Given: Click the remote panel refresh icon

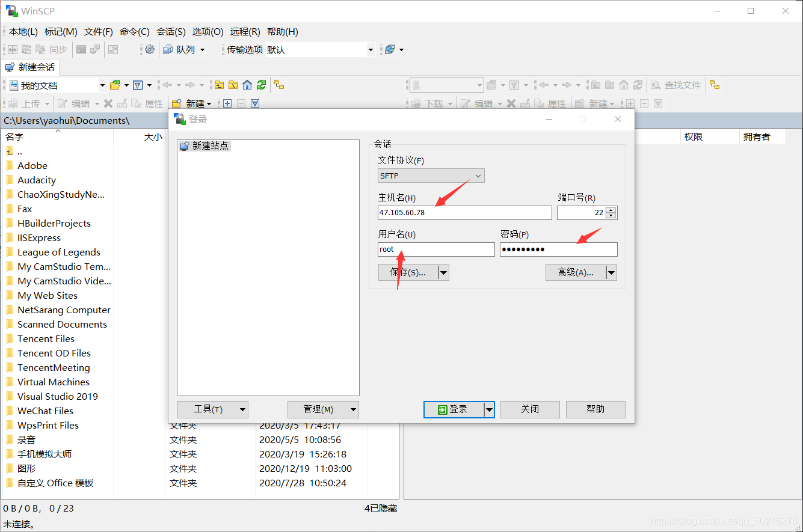Looking at the screenshot, I should point(638,85).
